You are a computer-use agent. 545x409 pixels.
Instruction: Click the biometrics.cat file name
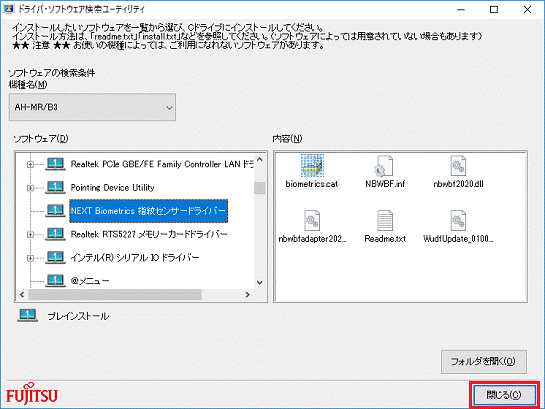312,184
